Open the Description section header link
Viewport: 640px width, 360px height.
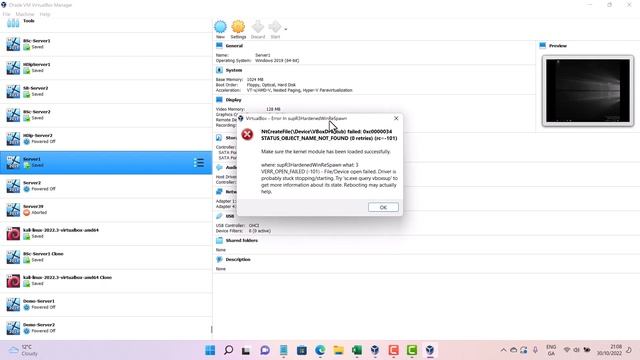click(x=238, y=260)
